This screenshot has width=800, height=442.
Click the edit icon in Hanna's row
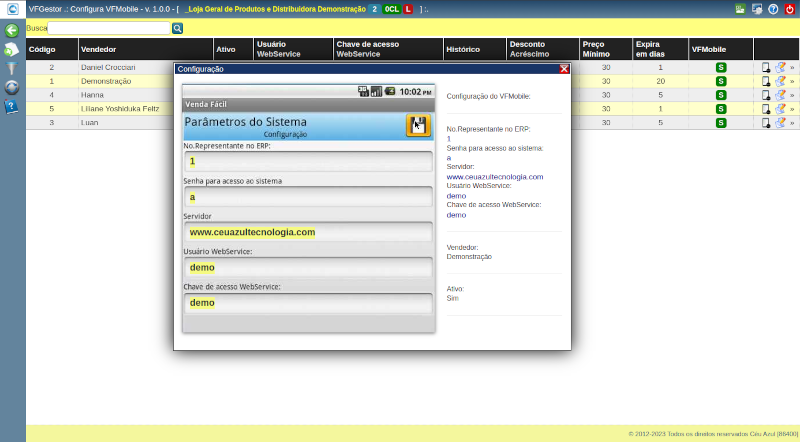pos(779,95)
